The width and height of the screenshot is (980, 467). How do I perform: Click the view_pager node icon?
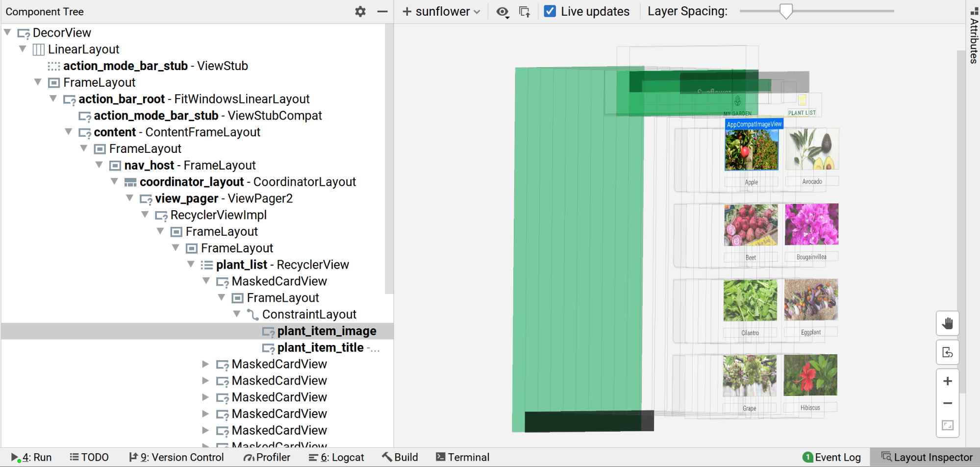[146, 199]
